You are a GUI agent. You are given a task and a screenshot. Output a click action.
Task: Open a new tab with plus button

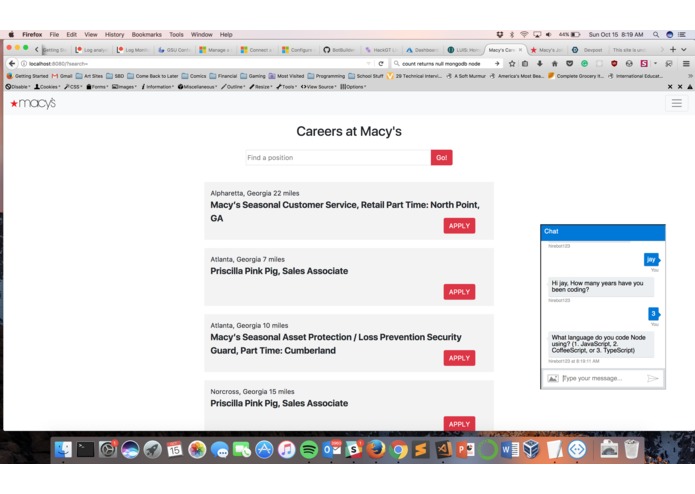click(x=673, y=50)
